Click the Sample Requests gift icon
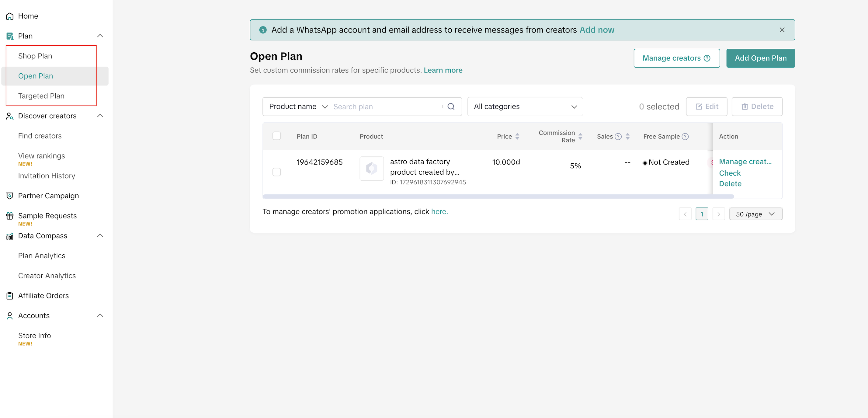This screenshot has height=418, width=868. coord(10,216)
